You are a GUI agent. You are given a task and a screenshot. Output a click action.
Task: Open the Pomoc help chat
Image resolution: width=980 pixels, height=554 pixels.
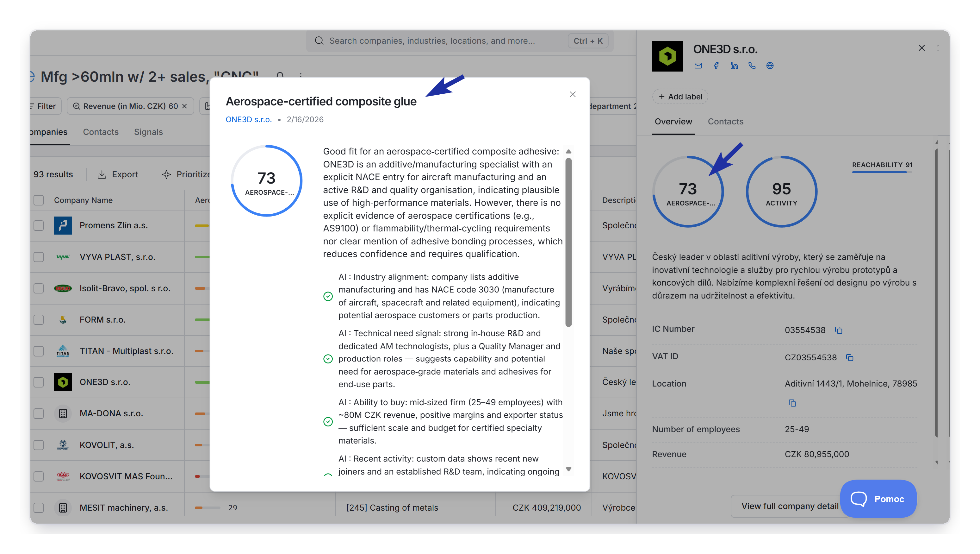[x=878, y=499]
